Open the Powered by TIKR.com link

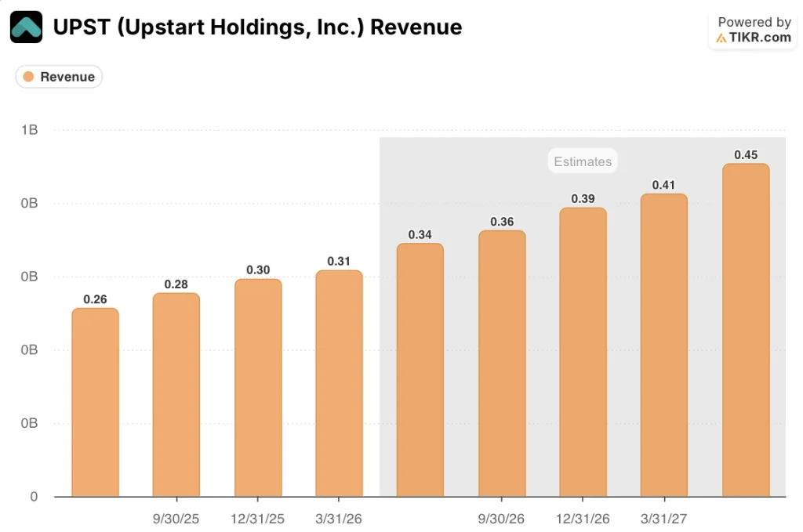753,30
